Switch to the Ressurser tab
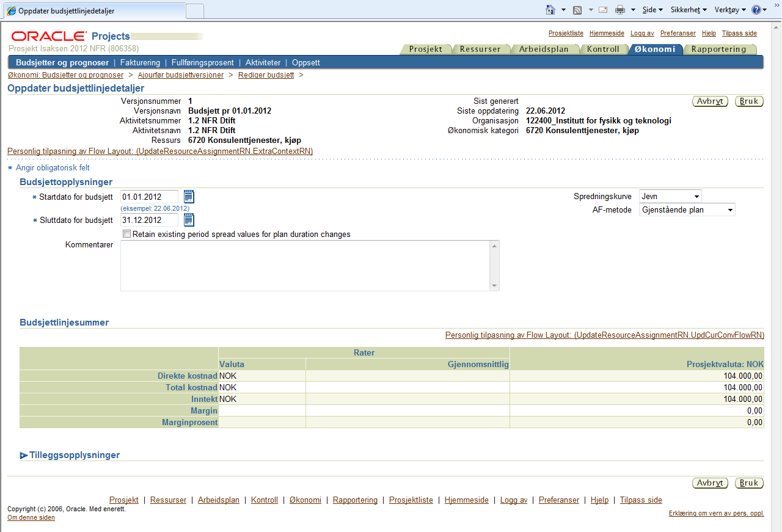This screenshot has width=782, height=532. click(480, 49)
